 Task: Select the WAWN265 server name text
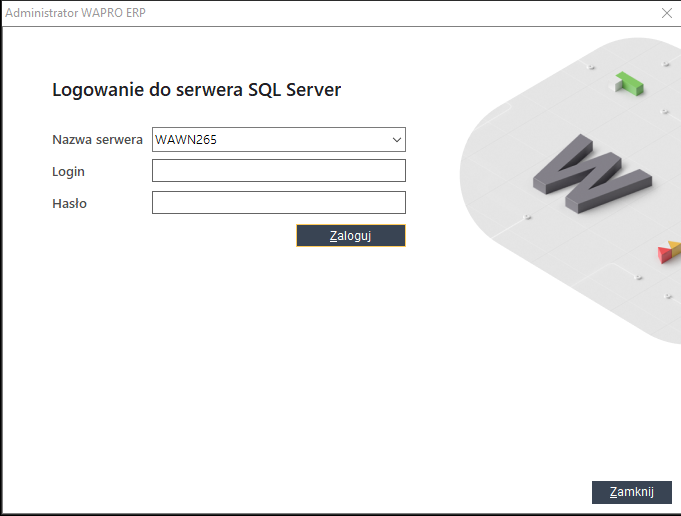(186, 140)
